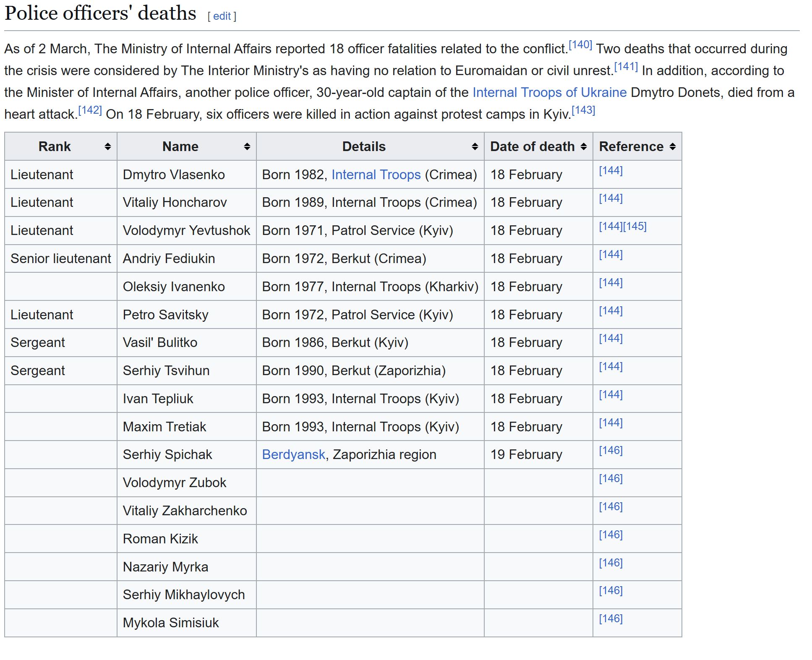Open reference 144 in Dmytro Vlasenko row
The height and width of the screenshot is (660, 812).
pos(611,171)
